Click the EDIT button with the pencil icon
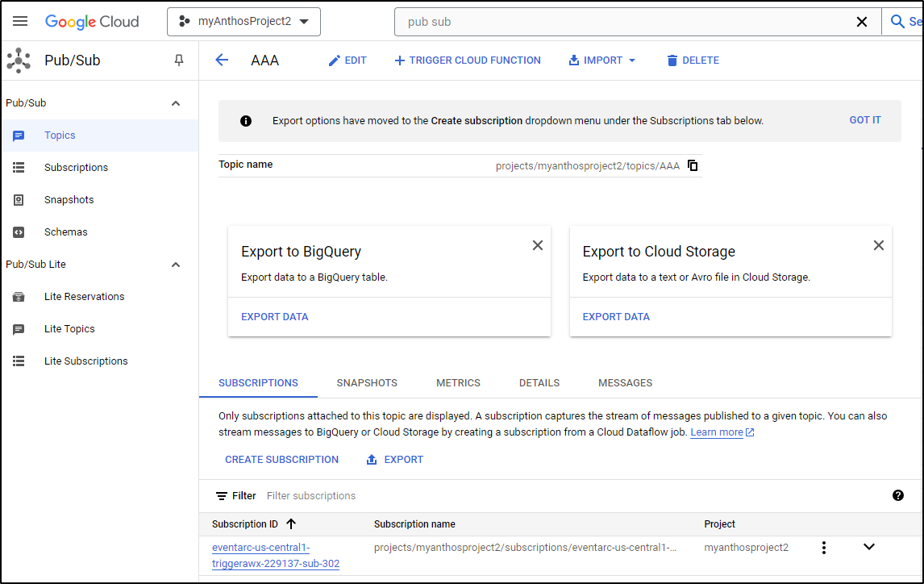Screen dimensions: 924x584 (x=347, y=60)
